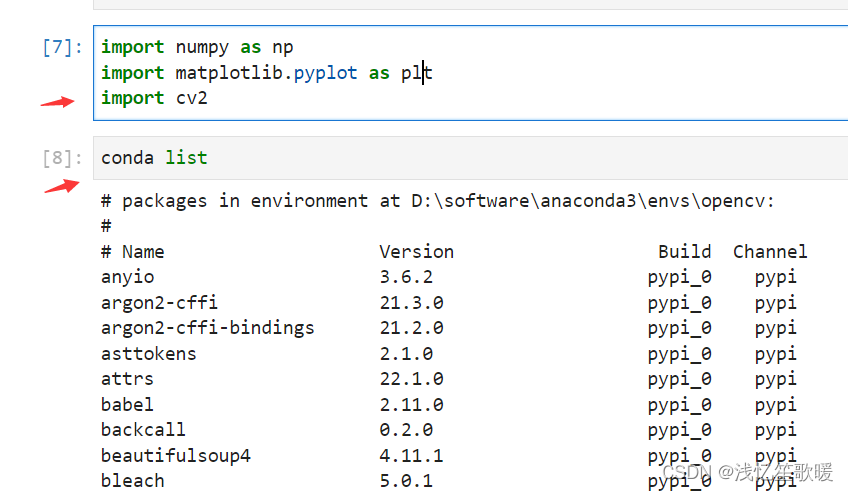The height and width of the screenshot is (491, 848).
Task: Click package name 'argon2-cffi'
Action: click(x=160, y=303)
